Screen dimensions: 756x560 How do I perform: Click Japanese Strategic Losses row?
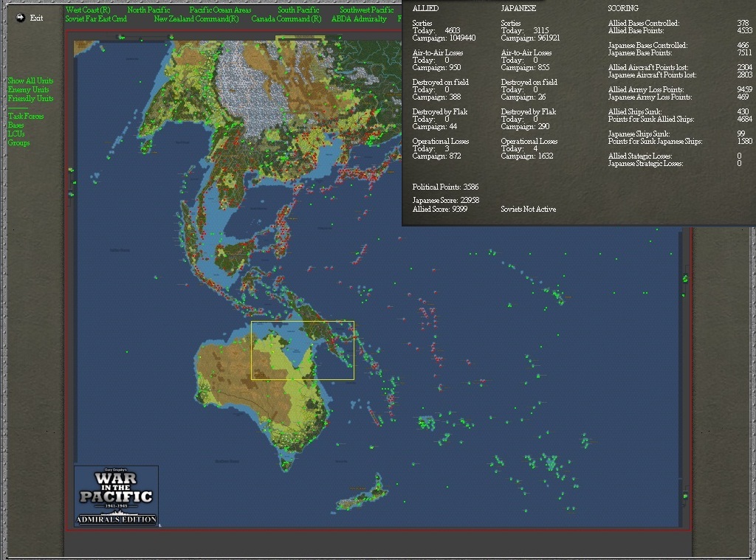pyautogui.click(x=675, y=163)
